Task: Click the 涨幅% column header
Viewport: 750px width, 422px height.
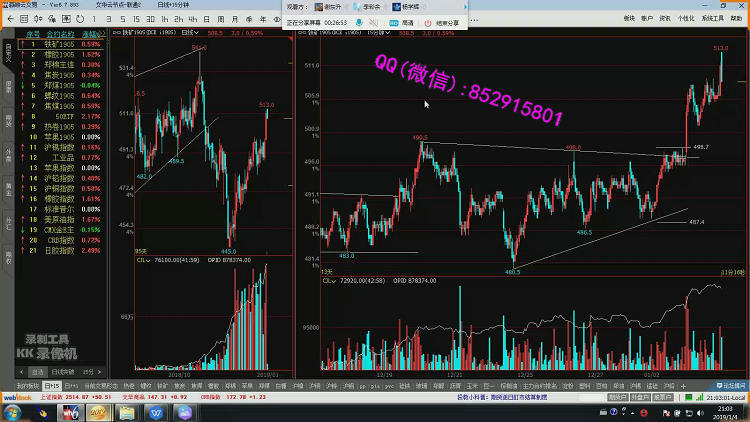Action: (x=91, y=33)
